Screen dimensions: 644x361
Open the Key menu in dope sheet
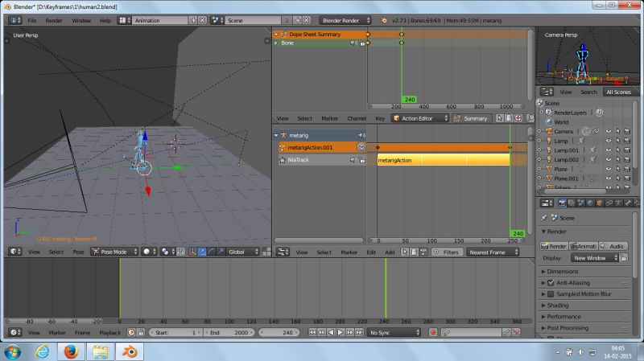coord(380,118)
